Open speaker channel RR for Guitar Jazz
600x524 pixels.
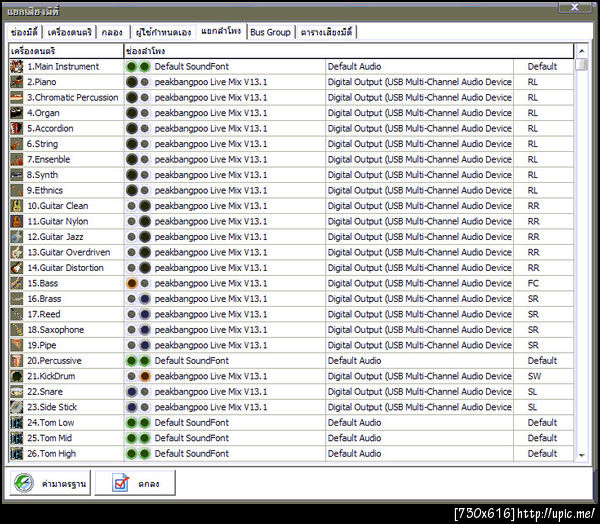533,237
